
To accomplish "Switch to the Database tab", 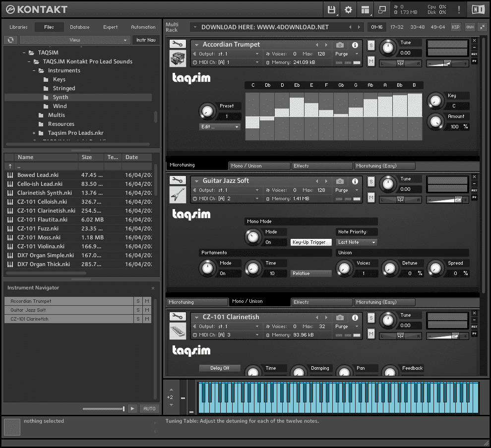I will pyautogui.click(x=79, y=27).
